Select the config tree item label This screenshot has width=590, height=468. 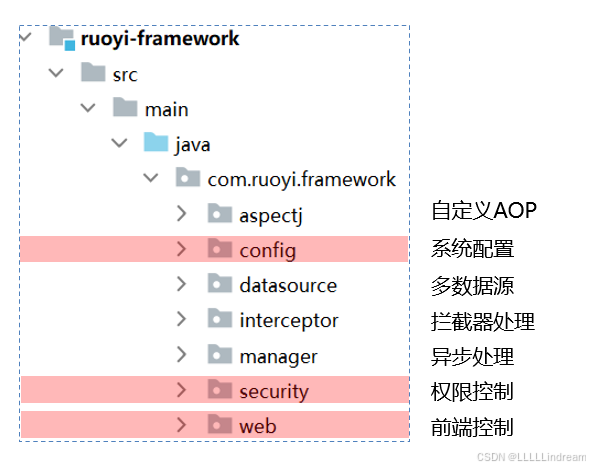(268, 251)
